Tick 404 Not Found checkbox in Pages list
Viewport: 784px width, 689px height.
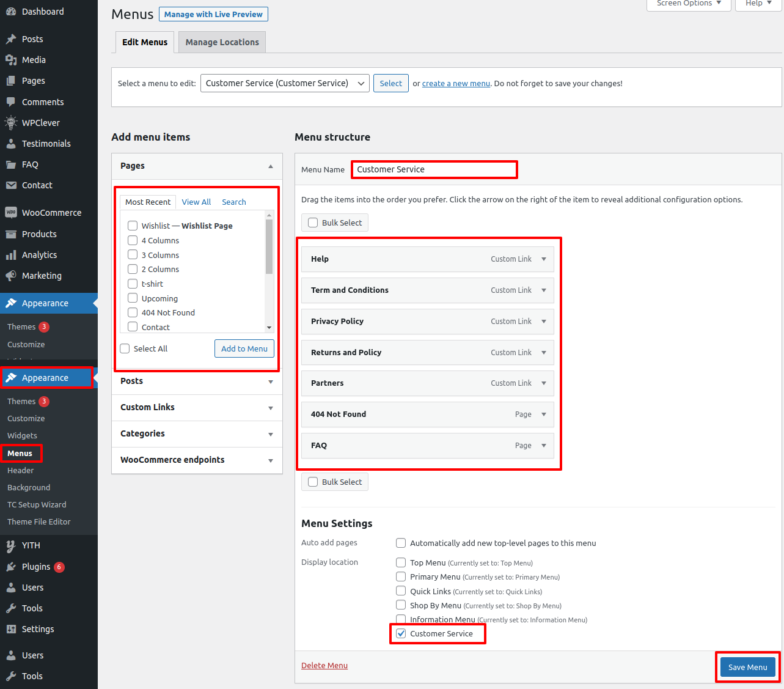tap(133, 312)
